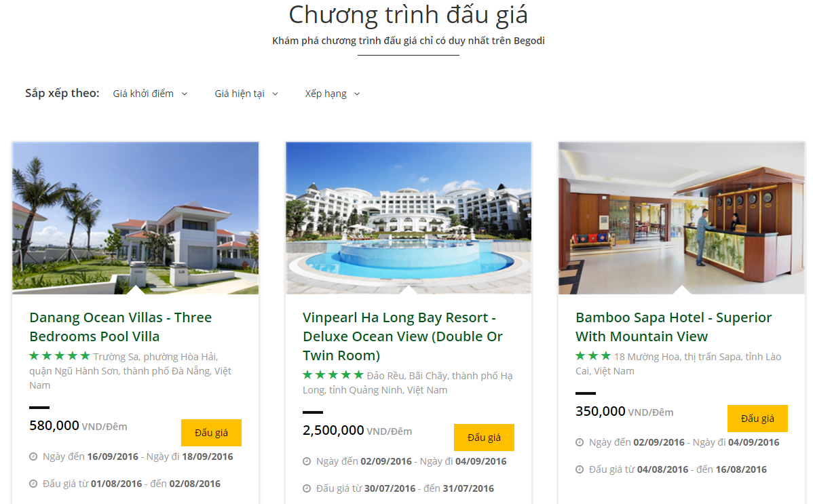Click clock icon beside Danang auction period
The width and height of the screenshot is (813, 504).
pyautogui.click(x=33, y=484)
